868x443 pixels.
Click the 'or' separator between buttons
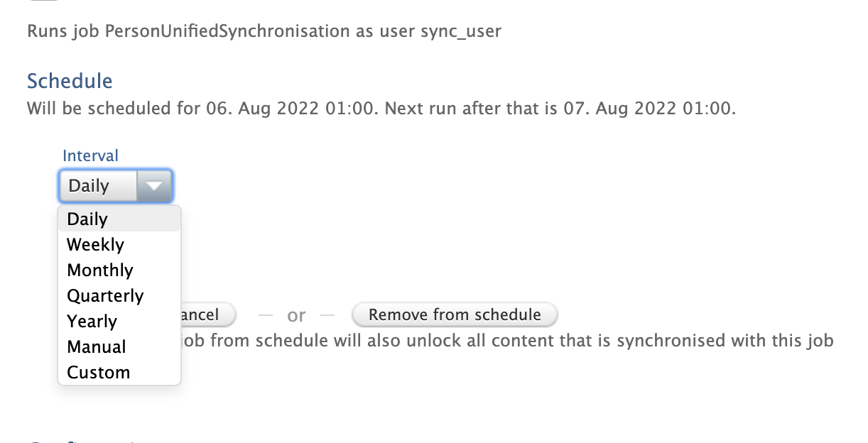click(x=297, y=315)
